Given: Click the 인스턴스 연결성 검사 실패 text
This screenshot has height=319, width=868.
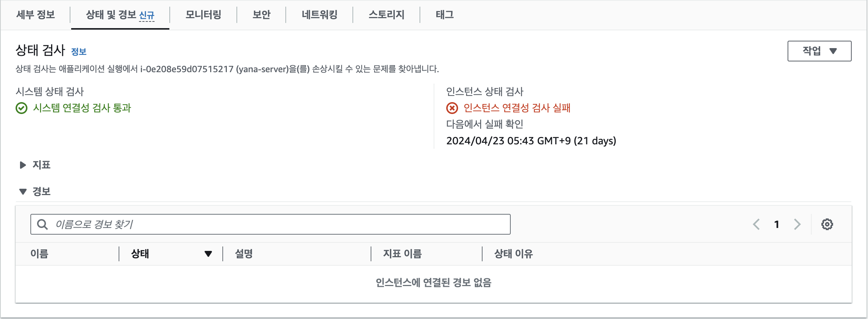Looking at the screenshot, I should click(517, 108).
